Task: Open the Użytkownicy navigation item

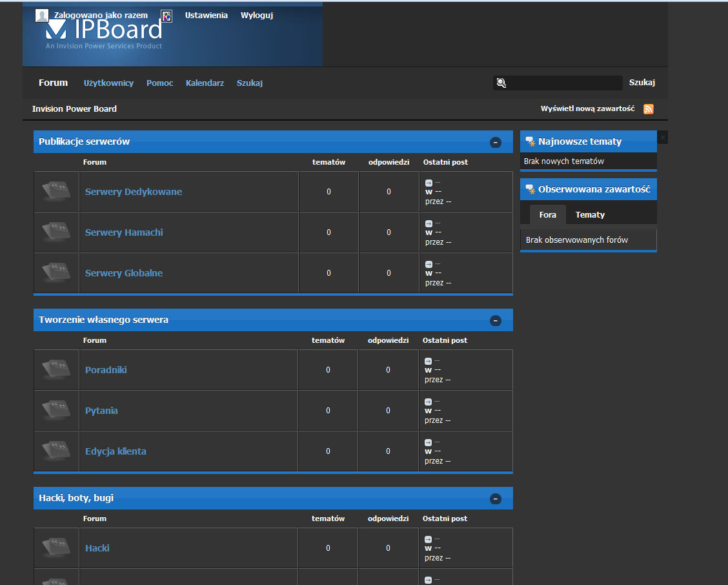Action: point(108,83)
